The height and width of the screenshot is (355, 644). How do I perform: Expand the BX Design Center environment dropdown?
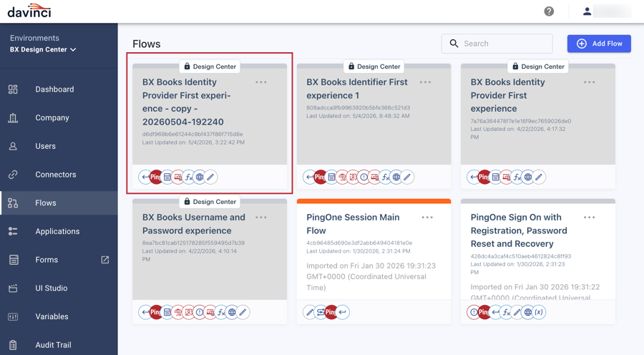pos(43,49)
